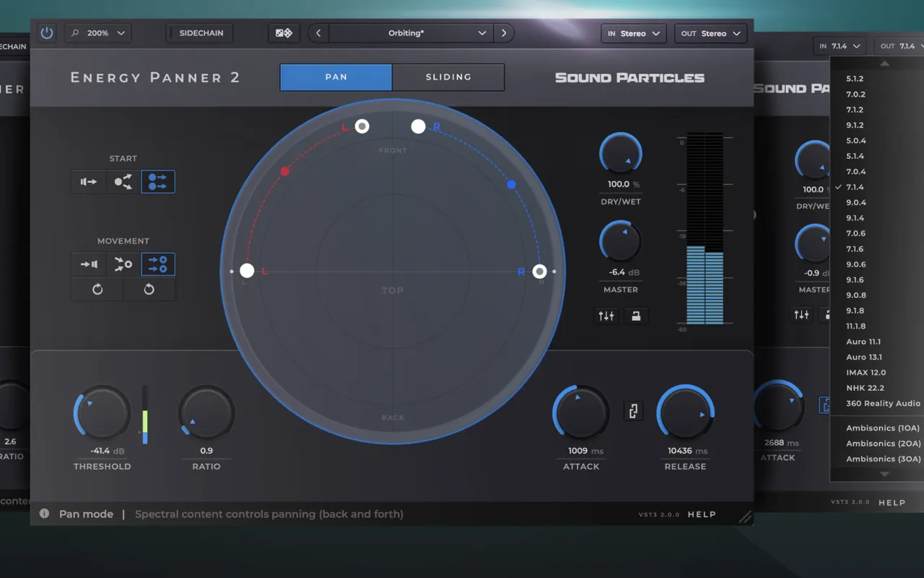924x578 pixels.
Task: Open the mixer sliders icon under Master
Action: 606,316
